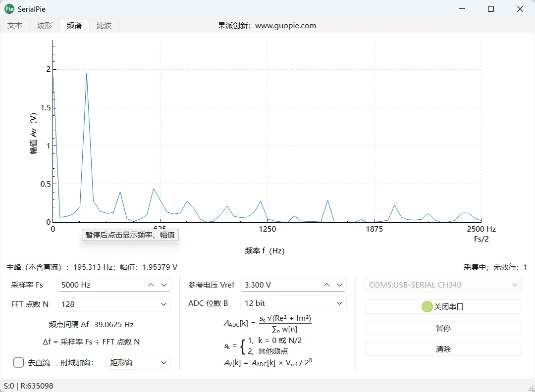Open the COM5:USB-SERIAL CH340 port dropdown
This screenshot has height=392, width=535.
(x=443, y=285)
